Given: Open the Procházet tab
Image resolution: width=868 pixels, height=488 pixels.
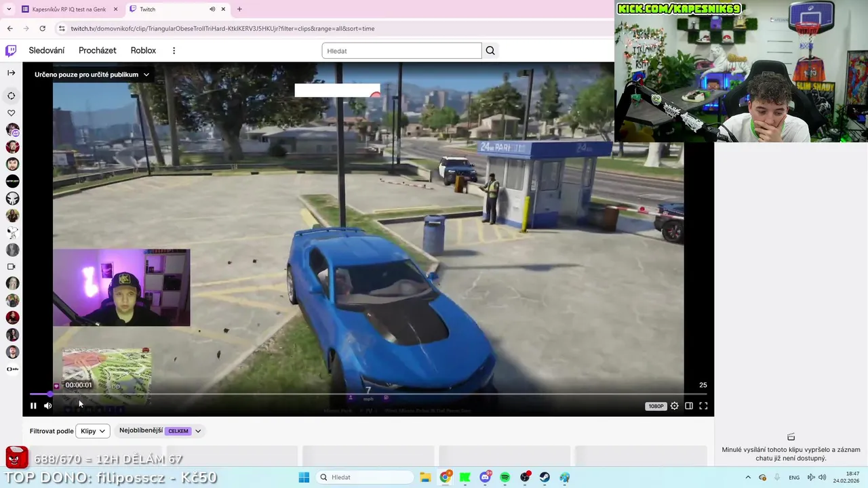Looking at the screenshot, I should 97,51.
